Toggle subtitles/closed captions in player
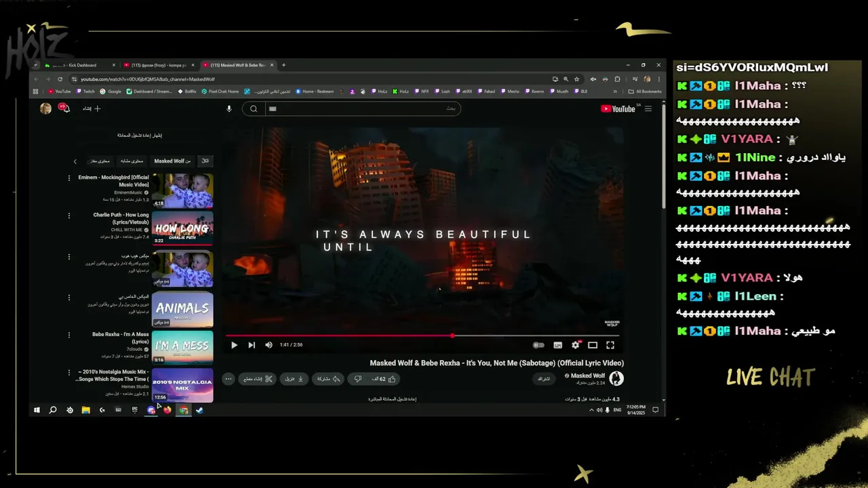This screenshot has height=488, width=868. [x=557, y=345]
